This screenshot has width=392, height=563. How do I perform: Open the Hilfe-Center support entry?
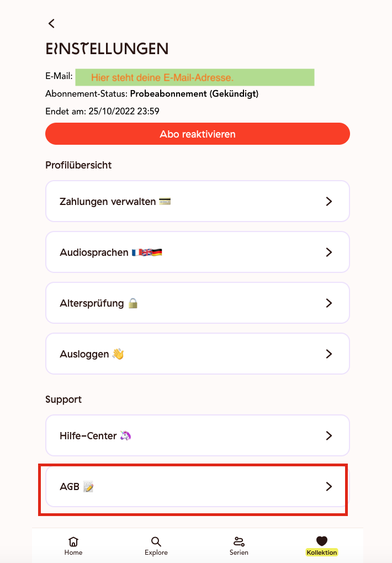[198, 435]
